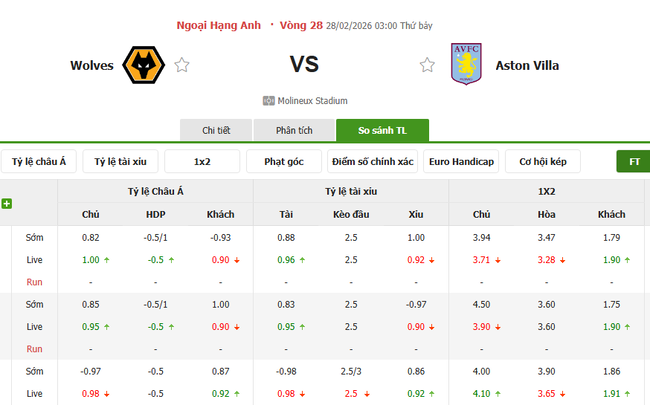Toggle the green FT button

pyautogui.click(x=633, y=161)
